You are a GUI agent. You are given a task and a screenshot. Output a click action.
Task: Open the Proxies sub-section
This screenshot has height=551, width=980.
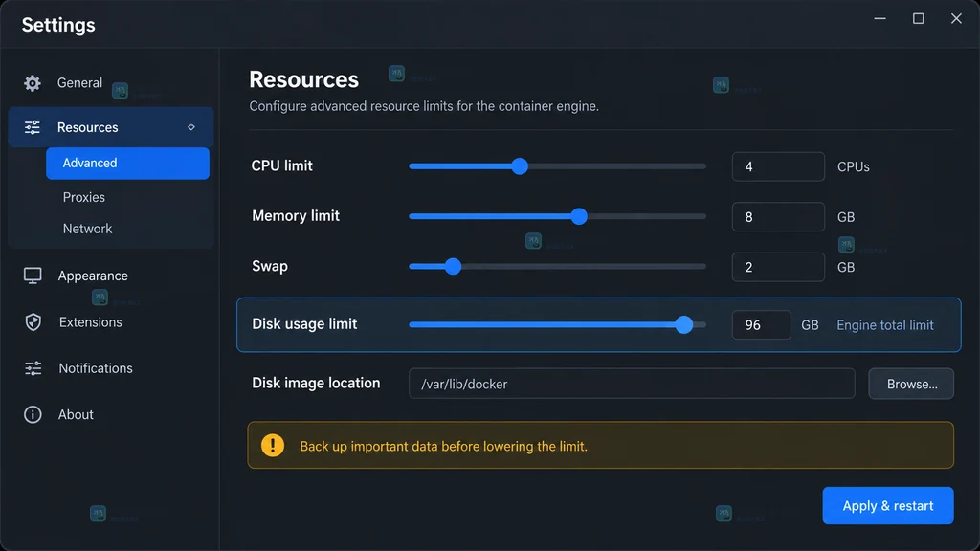click(x=84, y=197)
